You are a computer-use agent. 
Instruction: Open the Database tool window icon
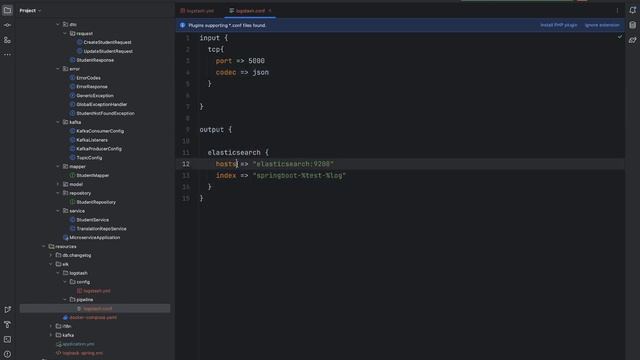632,25
